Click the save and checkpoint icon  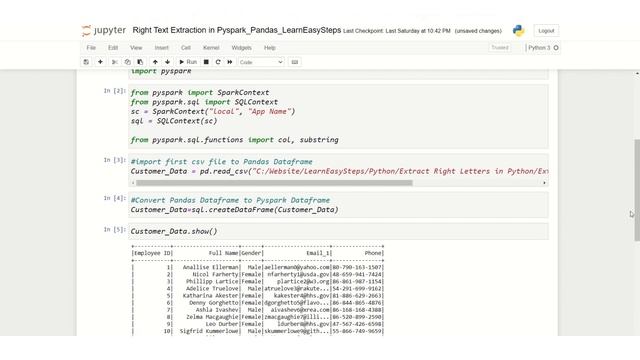(x=86, y=62)
